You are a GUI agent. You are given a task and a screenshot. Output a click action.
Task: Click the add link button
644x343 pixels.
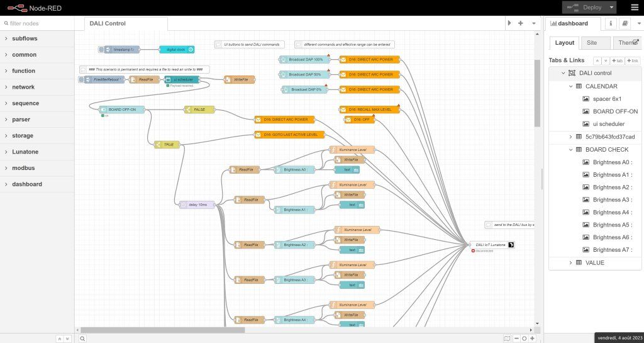(x=633, y=60)
